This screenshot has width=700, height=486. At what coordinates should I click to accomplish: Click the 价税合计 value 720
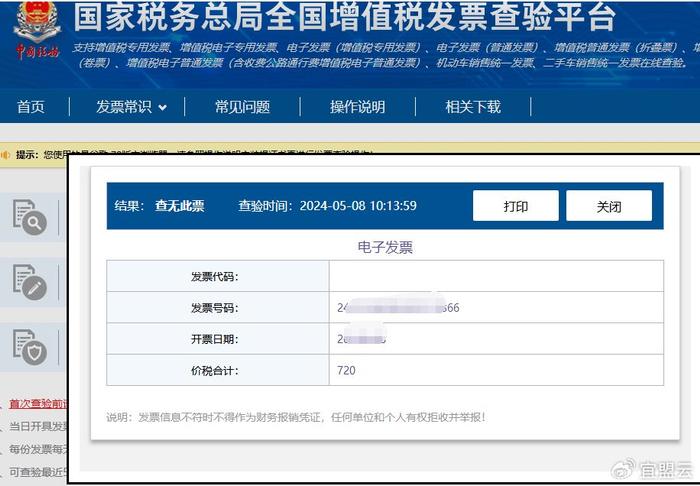tap(346, 370)
